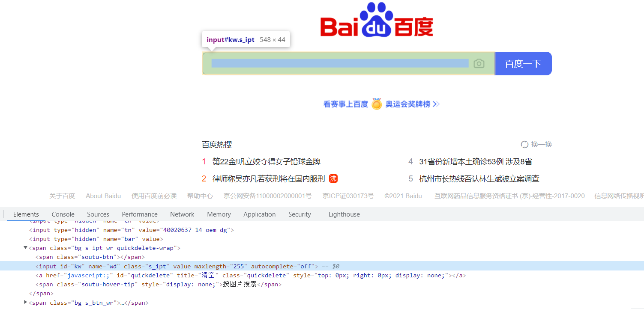Select the input id="kw" DOM row
The width and height of the screenshot is (644, 309).
(x=322, y=266)
